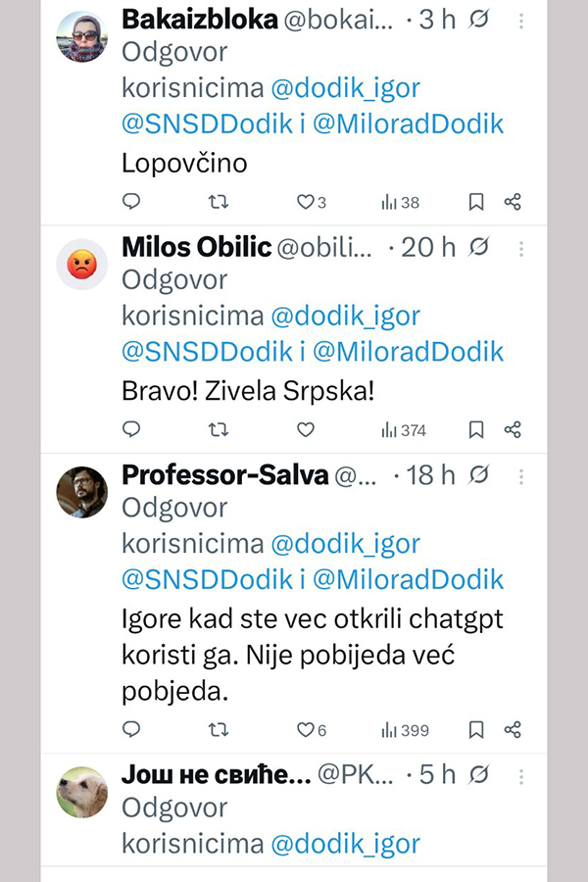Like Milos Obilic's tweet

click(x=306, y=429)
